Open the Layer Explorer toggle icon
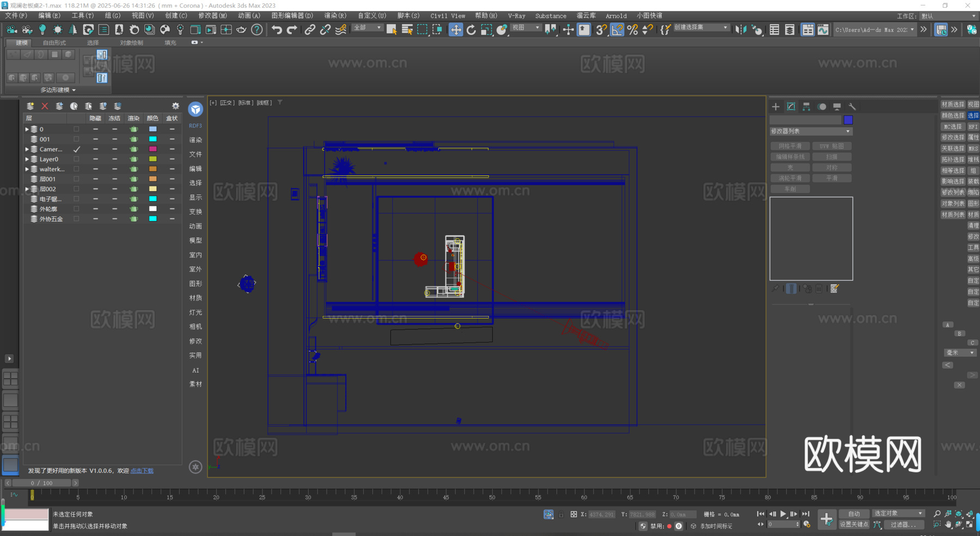This screenshot has height=536, width=980. (x=789, y=29)
